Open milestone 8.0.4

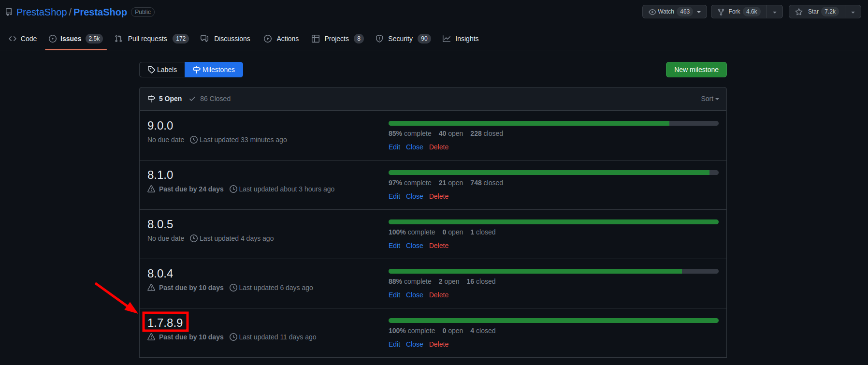[160, 274]
